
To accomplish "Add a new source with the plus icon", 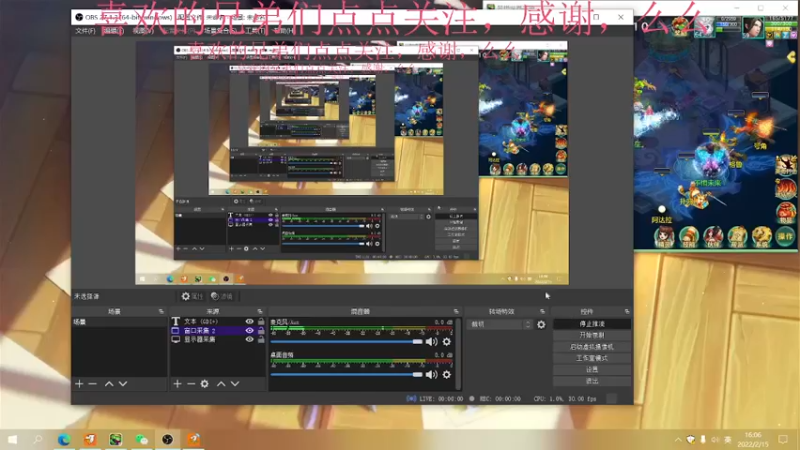I will [x=177, y=384].
